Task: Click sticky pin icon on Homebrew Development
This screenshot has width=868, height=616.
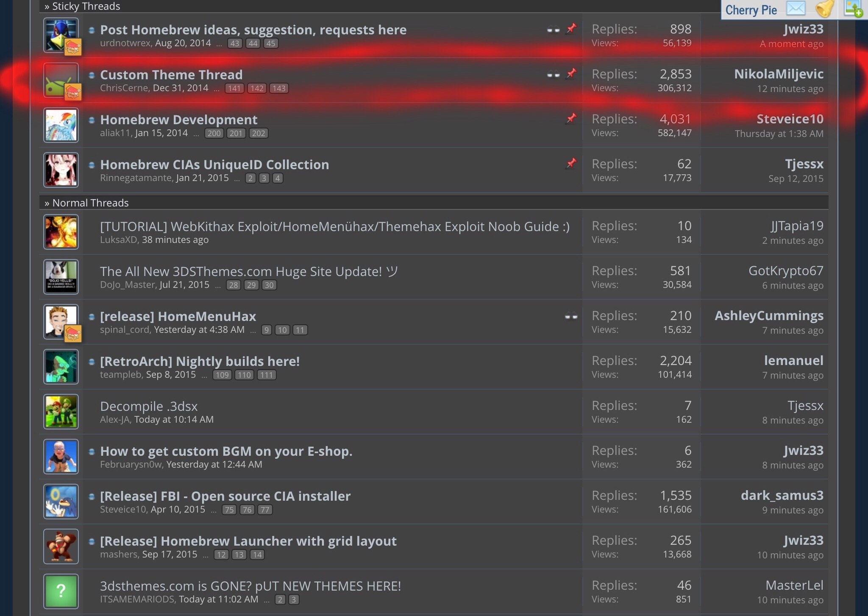Action: (x=571, y=119)
